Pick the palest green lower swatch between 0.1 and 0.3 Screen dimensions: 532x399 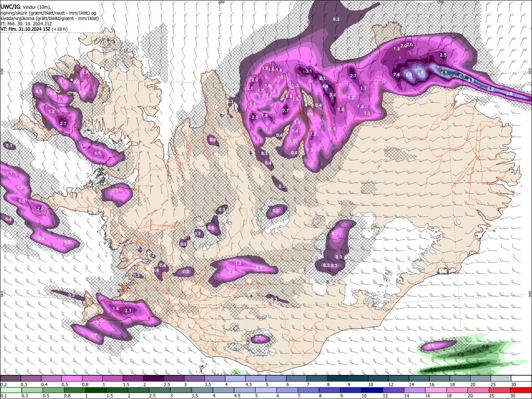(x=12, y=390)
